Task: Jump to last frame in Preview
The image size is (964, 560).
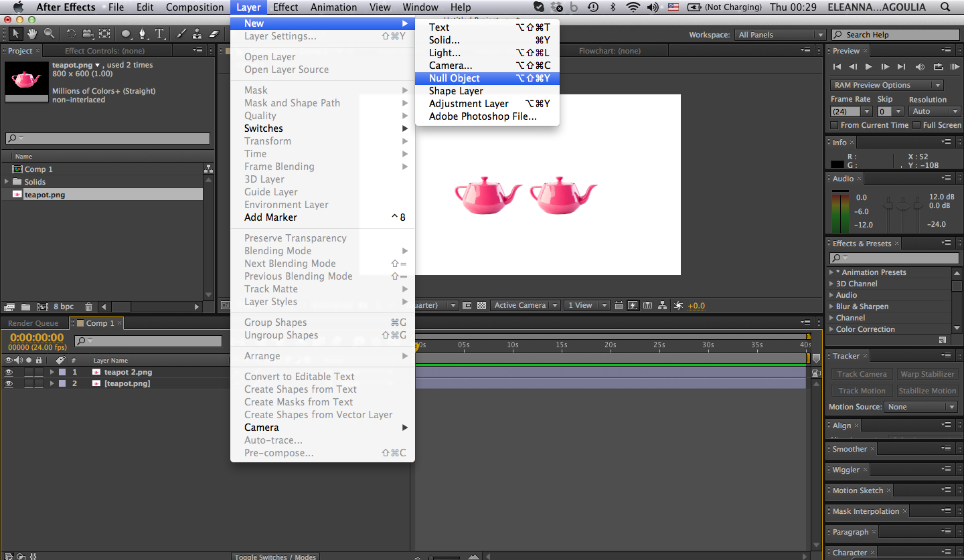Action: pyautogui.click(x=901, y=66)
